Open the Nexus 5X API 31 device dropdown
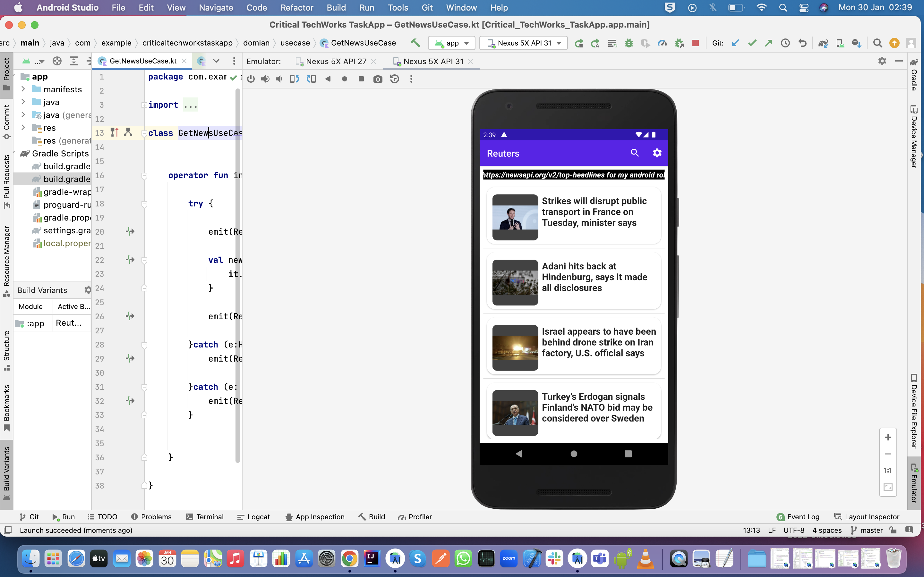This screenshot has height=577, width=924. point(523,43)
